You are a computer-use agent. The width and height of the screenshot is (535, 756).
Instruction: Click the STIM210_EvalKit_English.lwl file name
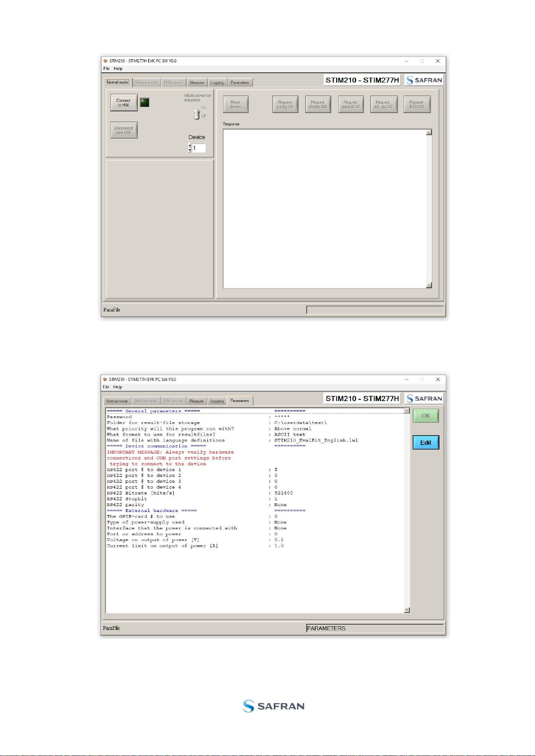[x=316, y=440]
